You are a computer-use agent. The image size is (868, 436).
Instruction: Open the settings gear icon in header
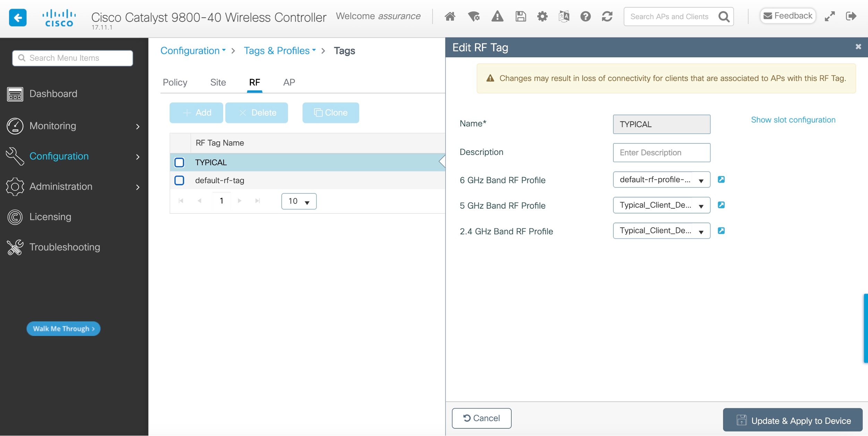542,16
